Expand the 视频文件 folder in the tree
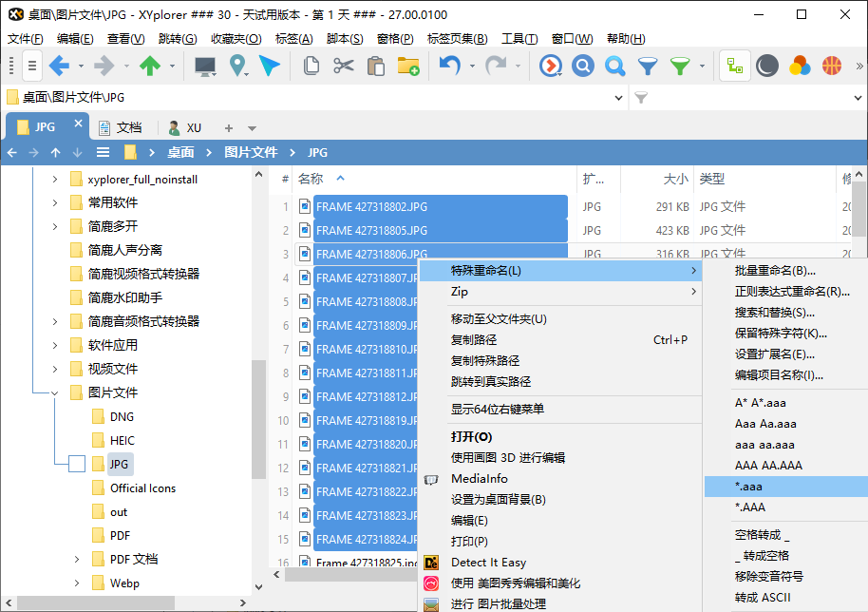The width and height of the screenshot is (868, 612). click(56, 368)
